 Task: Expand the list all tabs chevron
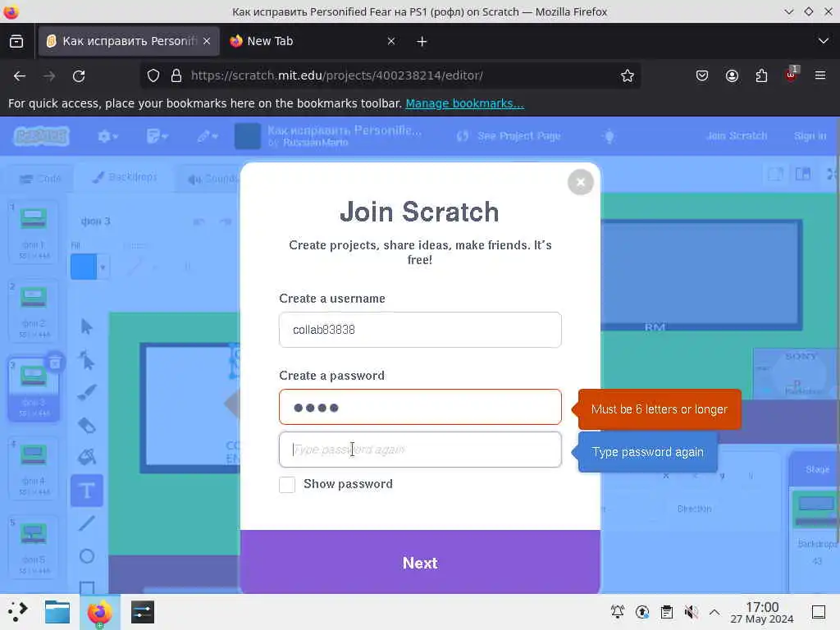click(x=824, y=41)
